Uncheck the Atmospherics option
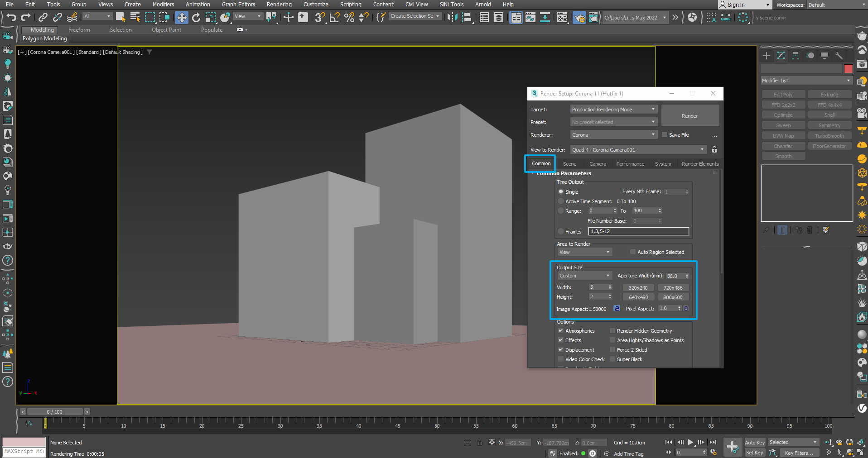Image resolution: width=868 pixels, height=458 pixels. [x=561, y=331]
